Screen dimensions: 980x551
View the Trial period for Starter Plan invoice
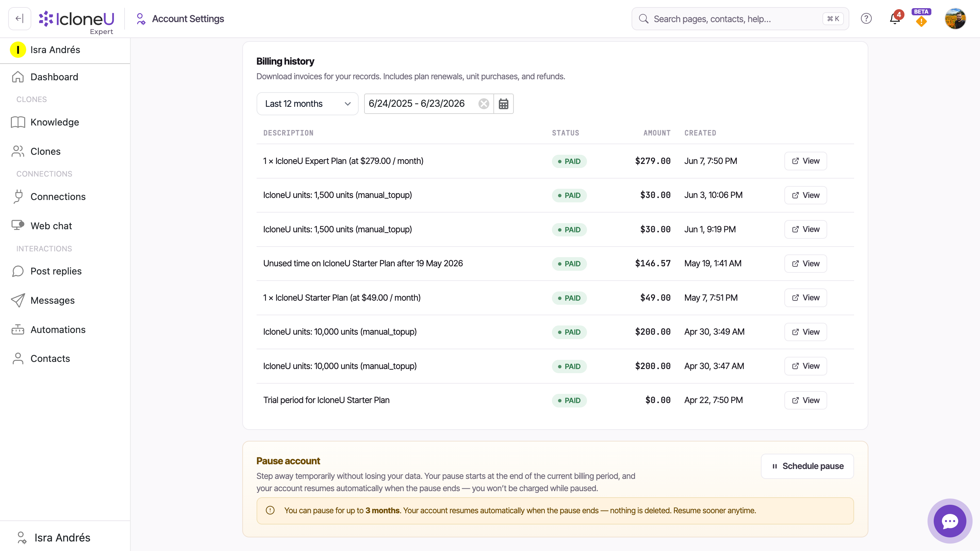(805, 400)
